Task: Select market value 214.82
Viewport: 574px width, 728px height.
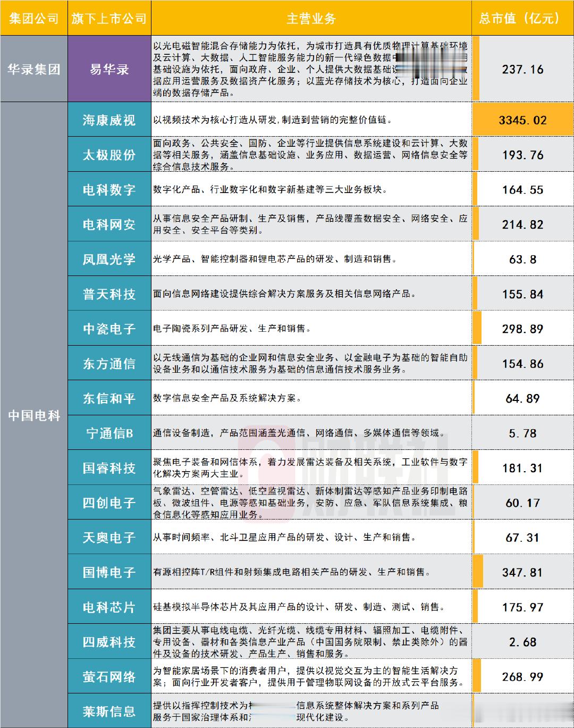Action: click(x=523, y=224)
